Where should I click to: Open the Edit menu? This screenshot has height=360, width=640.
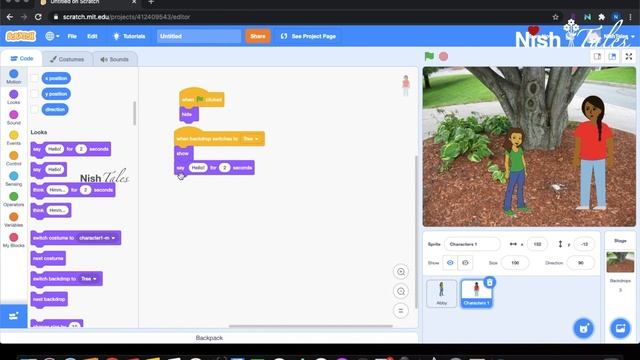tap(92, 36)
